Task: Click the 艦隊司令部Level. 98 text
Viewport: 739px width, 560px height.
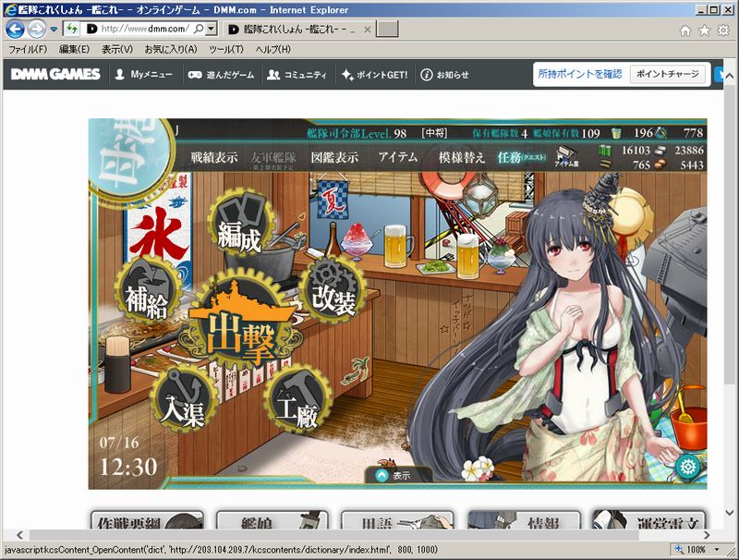Action: point(357,133)
